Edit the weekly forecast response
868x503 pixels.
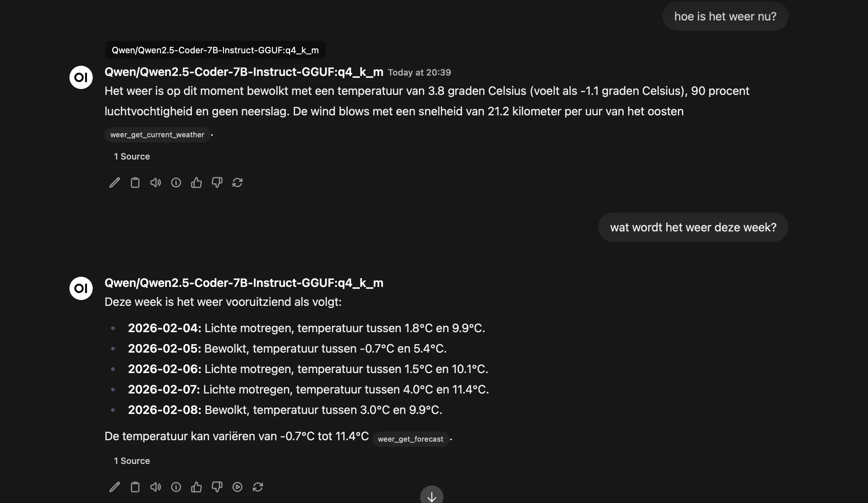[x=114, y=487]
